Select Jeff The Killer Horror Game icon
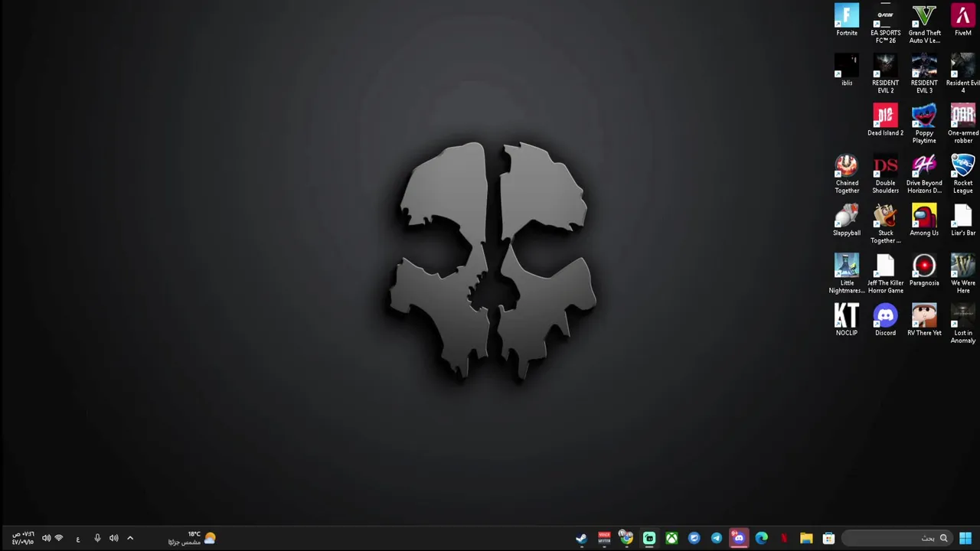Viewport: 980px width, 551px height. click(885, 274)
